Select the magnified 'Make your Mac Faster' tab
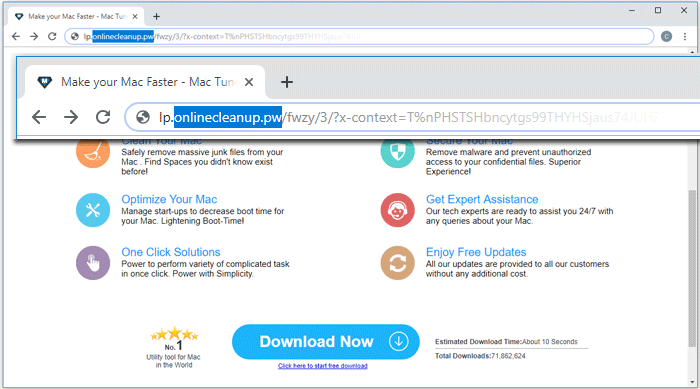The image size is (700, 389). (x=145, y=82)
